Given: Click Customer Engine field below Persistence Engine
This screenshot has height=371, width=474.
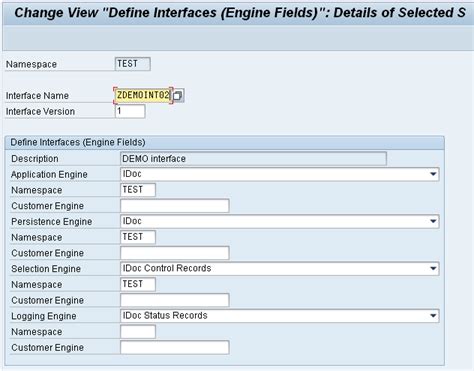Looking at the screenshot, I should coord(175,253).
